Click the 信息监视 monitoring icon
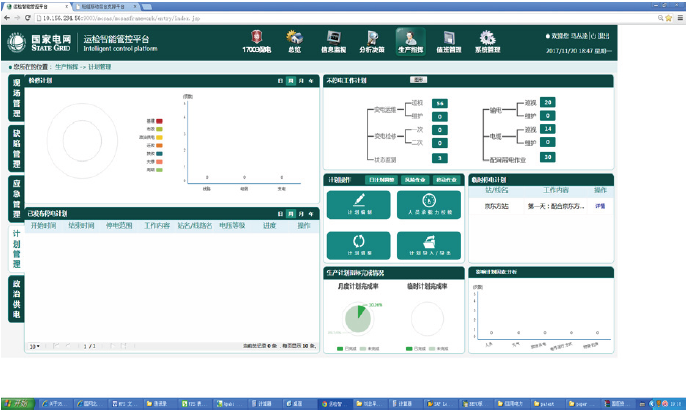The height and width of the screenshot is (411, 687). click(333, 40)
